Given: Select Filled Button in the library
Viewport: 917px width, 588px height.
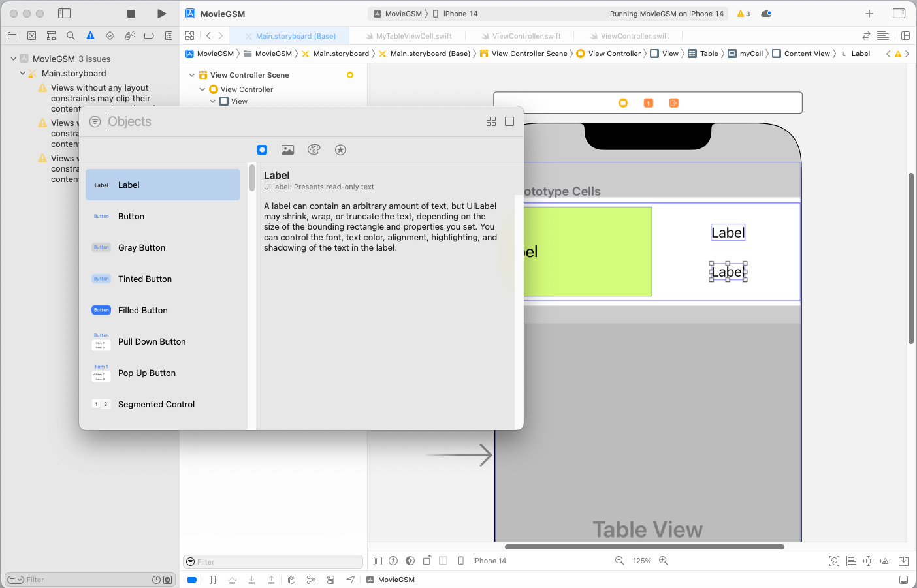Looking at the screenshot, I should click(x=163, y=310).
